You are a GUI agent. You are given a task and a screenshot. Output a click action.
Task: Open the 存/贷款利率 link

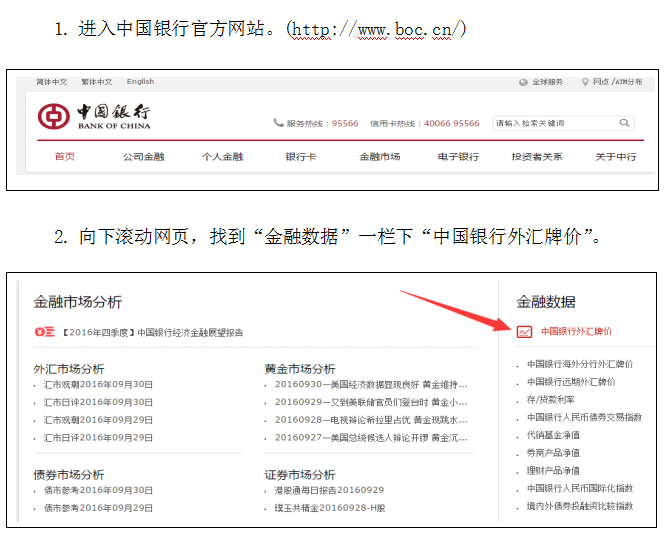click(553, 399)
